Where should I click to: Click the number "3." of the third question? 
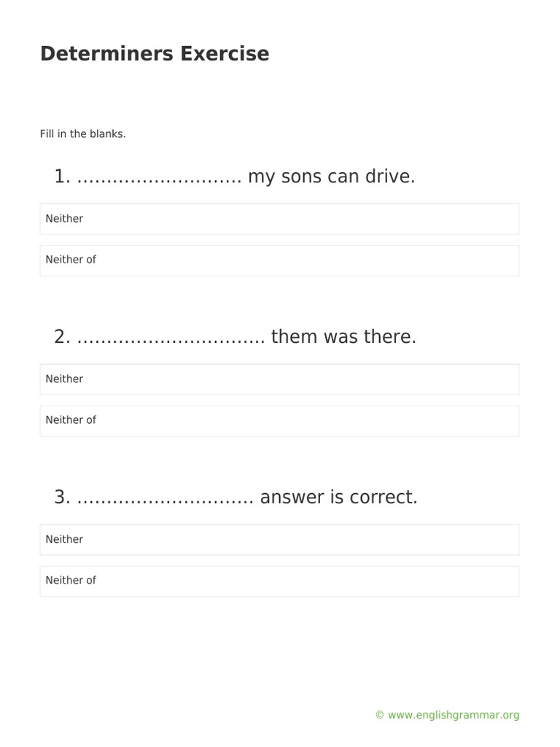click(62, 498)
